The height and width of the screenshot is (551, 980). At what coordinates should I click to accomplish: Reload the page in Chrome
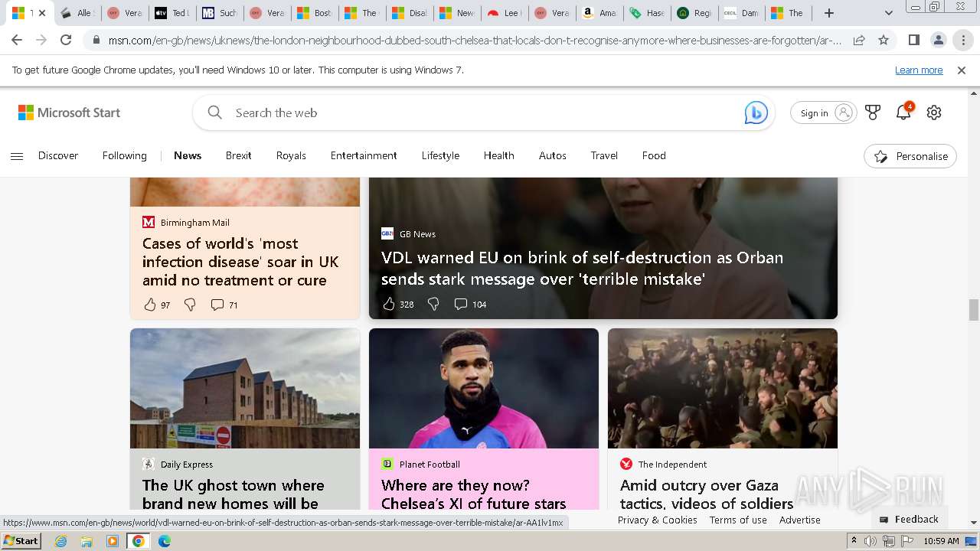pyautogui.click(x=66, y=40)
